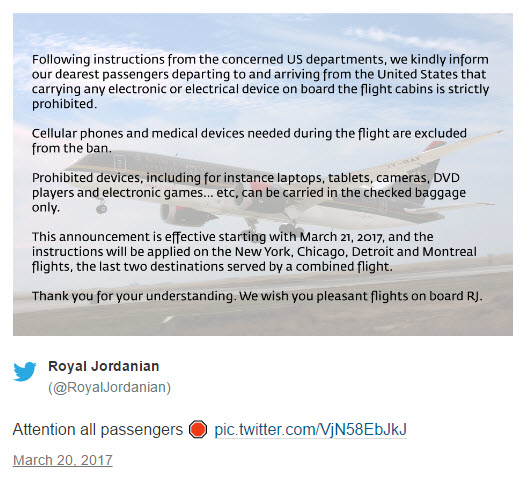Click the red stop sign emoji
The image size is (525, 481).
pos(198,429)
